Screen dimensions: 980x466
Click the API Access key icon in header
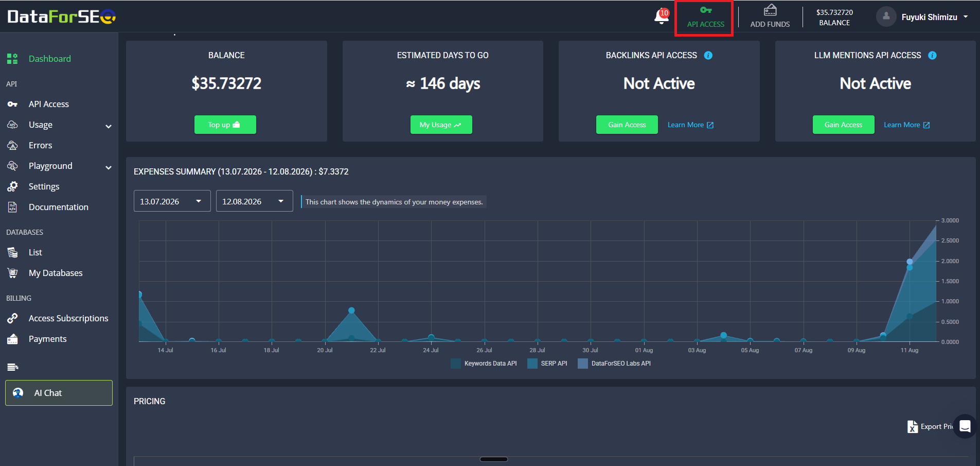pos(706,10)
